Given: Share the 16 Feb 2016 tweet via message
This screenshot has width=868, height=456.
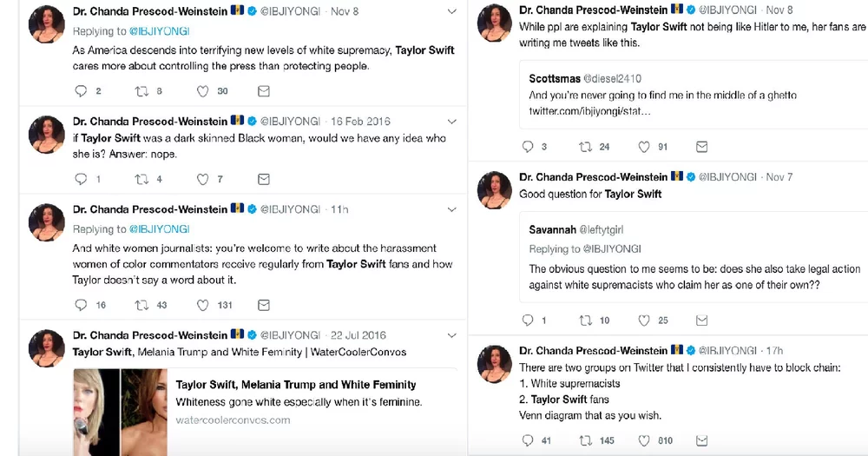Looking at the screenshot, I should 263,179.
